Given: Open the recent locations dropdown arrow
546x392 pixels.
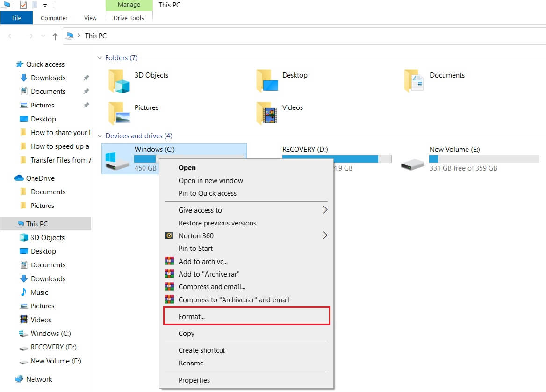Looking at the screenshot, I should (x=43, y=36).
